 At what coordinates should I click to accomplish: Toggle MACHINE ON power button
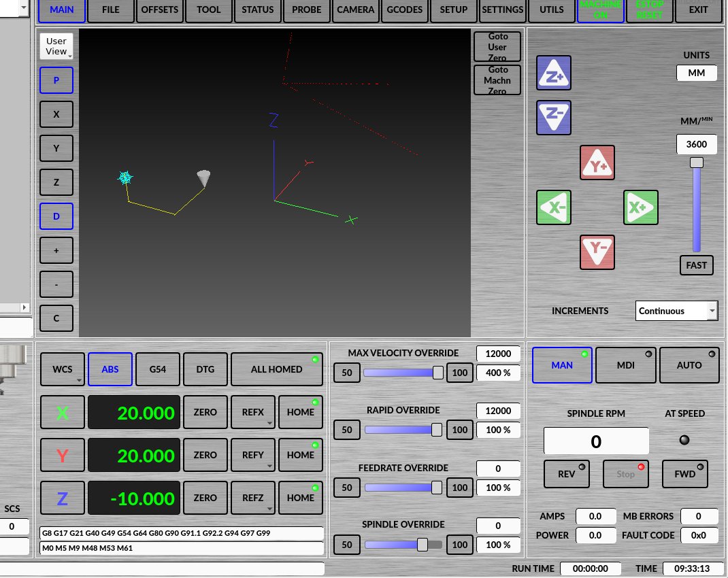600,10
